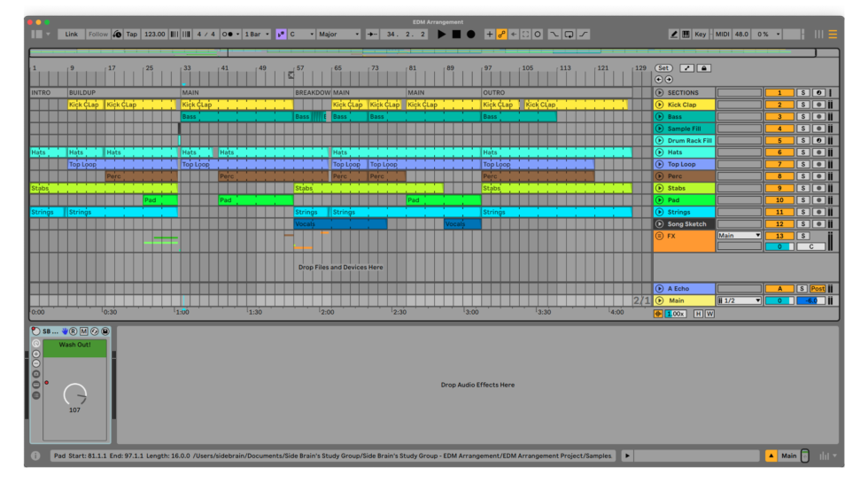Viewport: 868px width, 499px height.
Task: Solo the Bass track
Action: click(802, 117)
